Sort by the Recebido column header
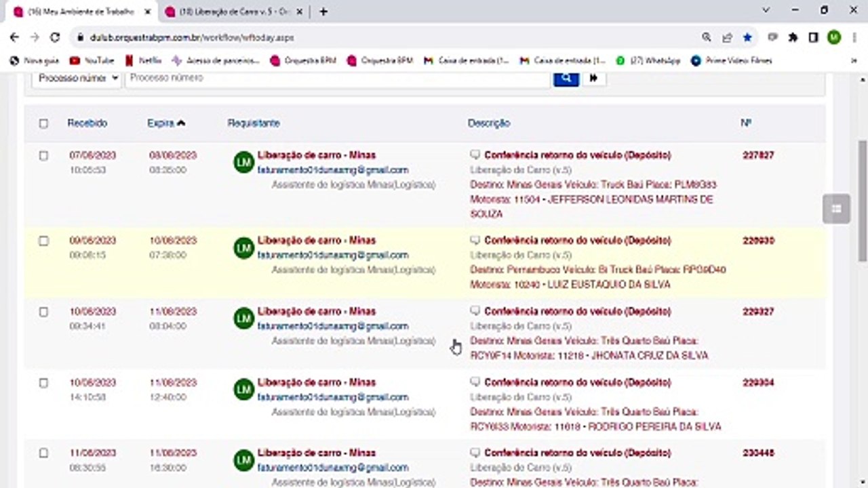Screen dimensions: 868x488 [87, 123]
